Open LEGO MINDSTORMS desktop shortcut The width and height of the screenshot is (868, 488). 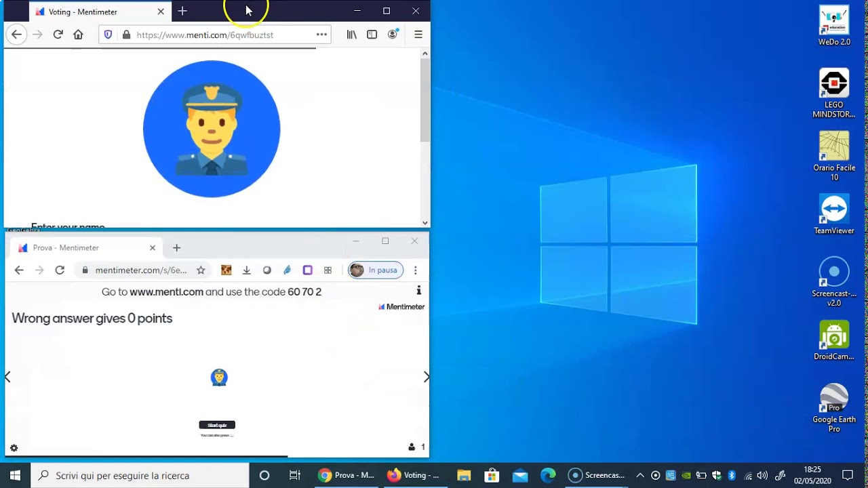coord(834,94)
